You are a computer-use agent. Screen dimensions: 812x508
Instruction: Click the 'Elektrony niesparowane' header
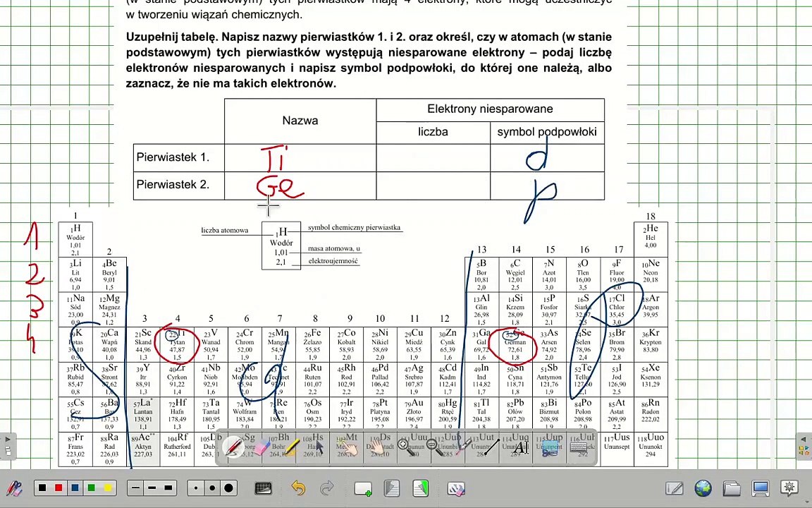click(x=490, y=109)
